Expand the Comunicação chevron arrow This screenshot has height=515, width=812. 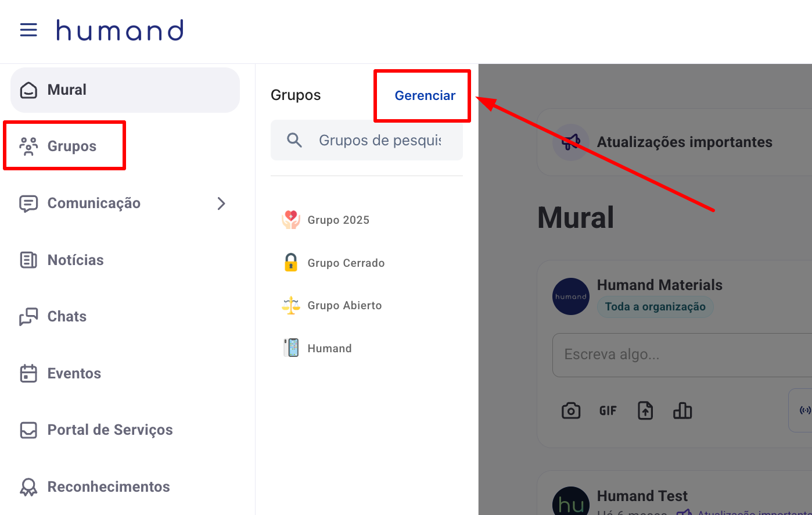coord(221,203)
